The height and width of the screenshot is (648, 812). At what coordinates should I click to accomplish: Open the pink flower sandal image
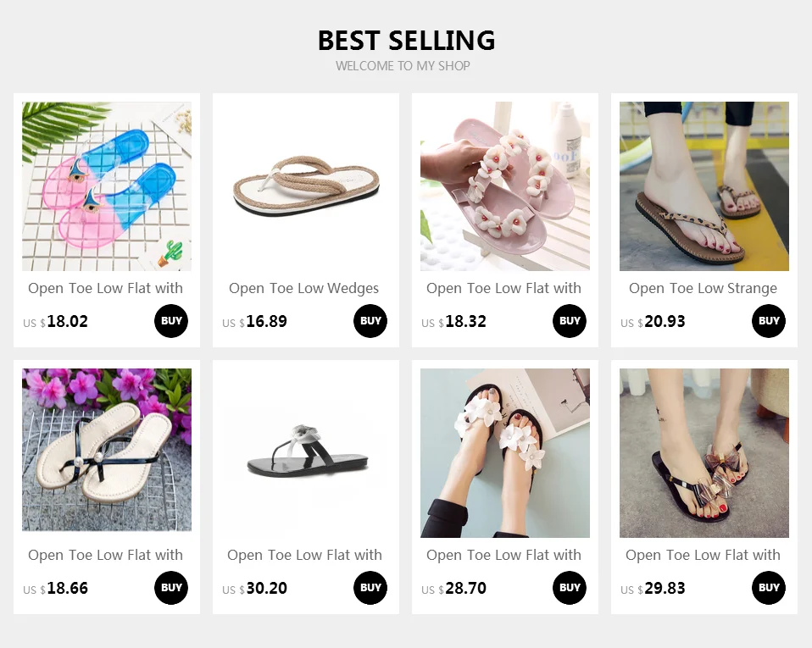(x=505, y=186)
